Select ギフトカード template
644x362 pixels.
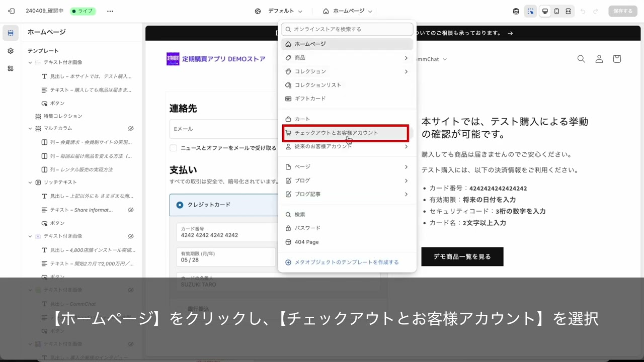[347, 99]
